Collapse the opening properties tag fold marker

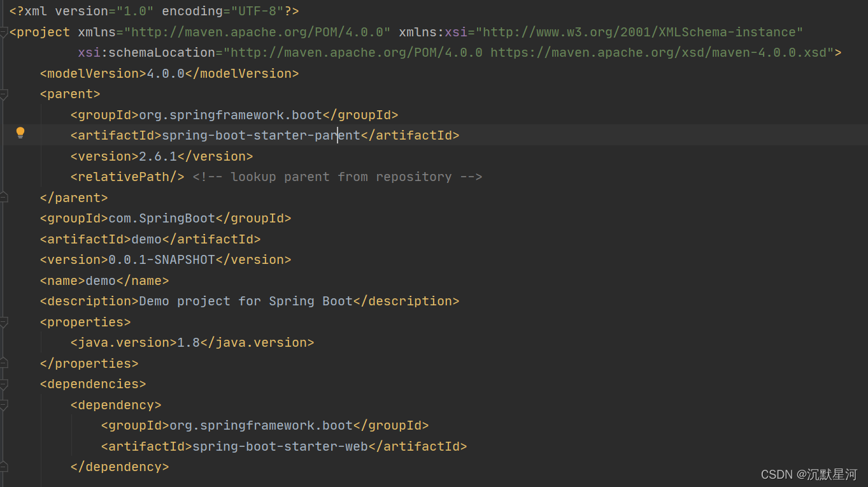tap(3, 323)
